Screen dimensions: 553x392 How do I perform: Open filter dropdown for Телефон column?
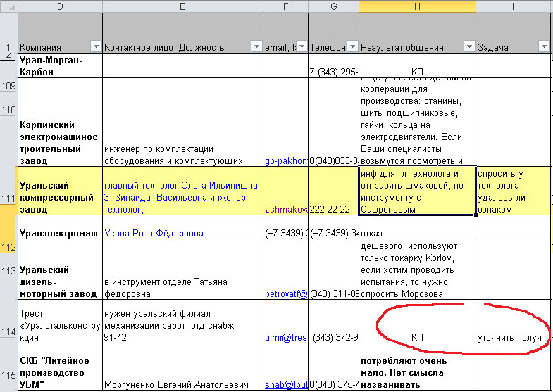tap(352, 46)
